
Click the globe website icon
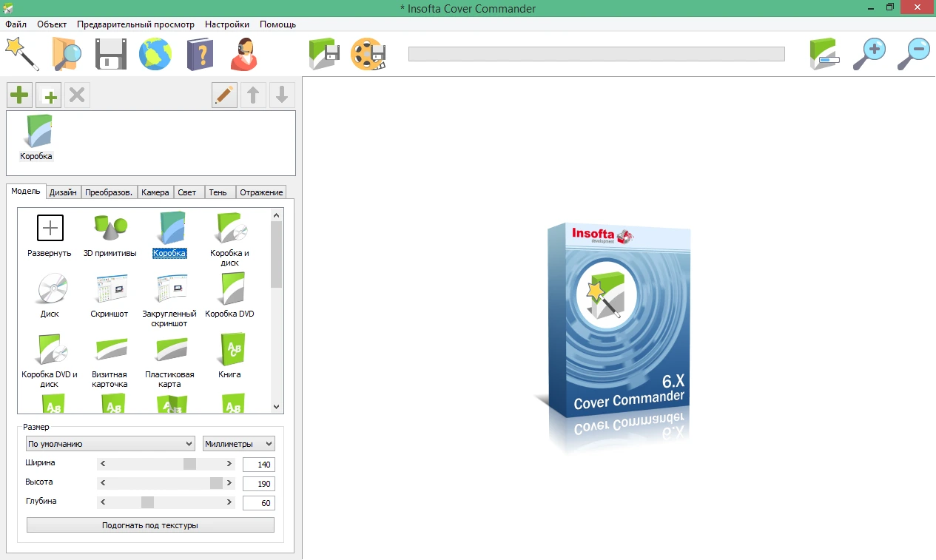[x=155, y=54]
